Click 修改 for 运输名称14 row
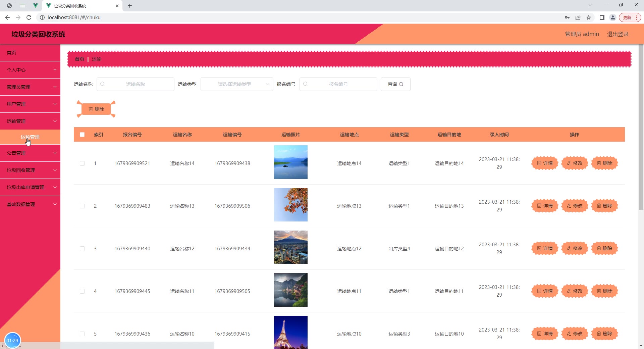The height and width of the screenshot is (349, 644). [575, 163]
